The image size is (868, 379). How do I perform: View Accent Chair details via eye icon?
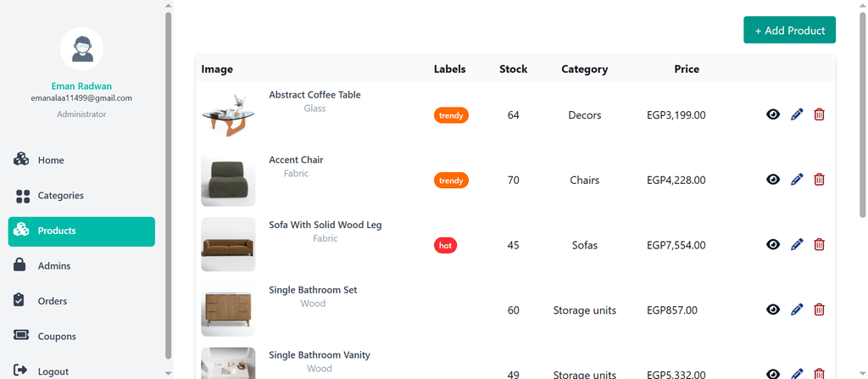click(773, 180)
